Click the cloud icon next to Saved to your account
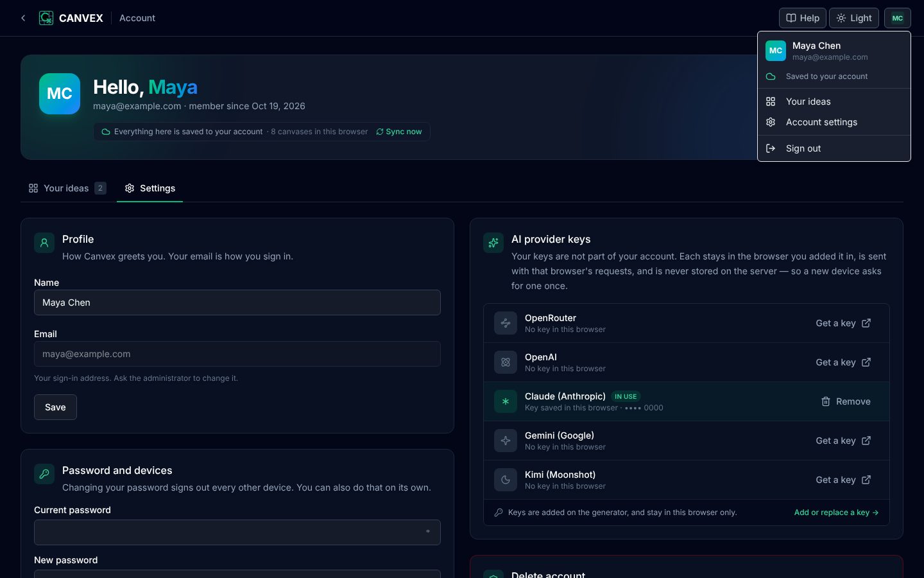Image resolution: width=924 pixels, height=578 pixels. click(x=771, y=76)
